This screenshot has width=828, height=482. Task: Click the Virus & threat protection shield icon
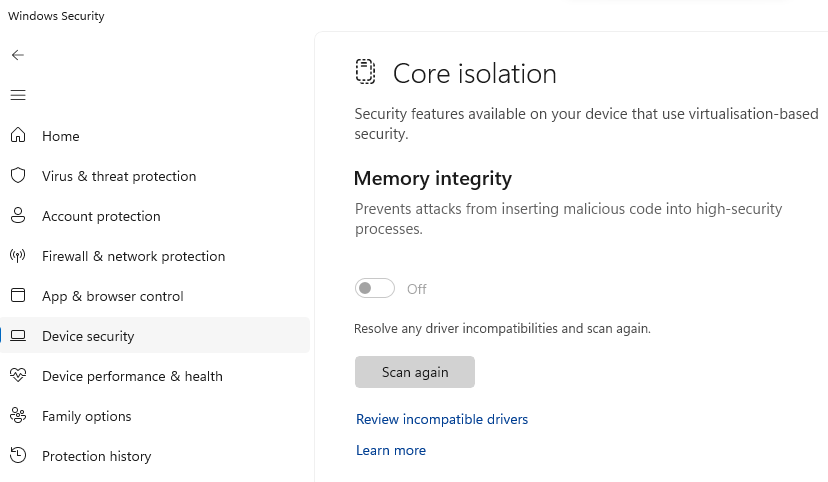(x=17, y=175)
